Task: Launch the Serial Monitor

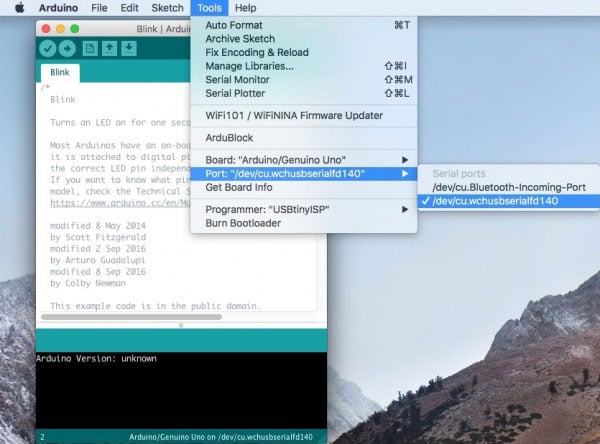Action: click(x=304, y=80)
